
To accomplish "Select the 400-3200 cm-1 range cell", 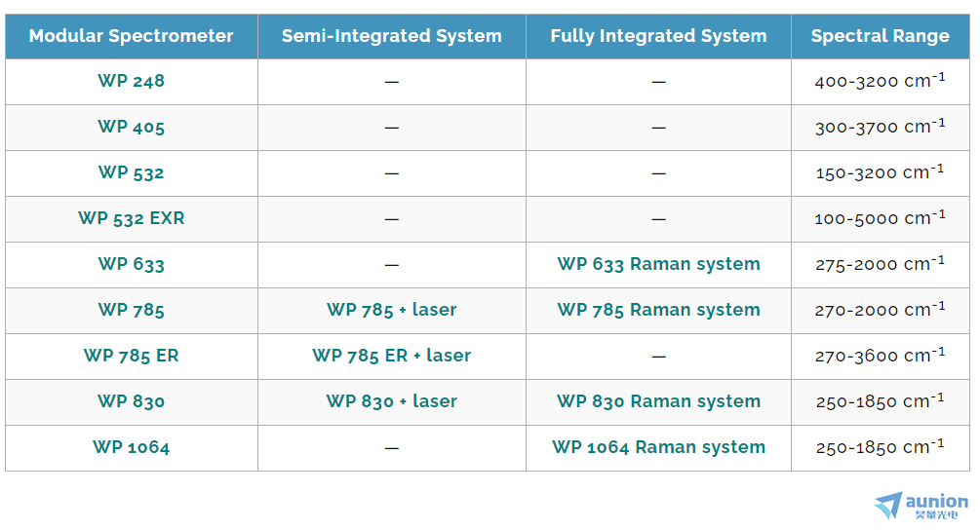I will 880,82.
